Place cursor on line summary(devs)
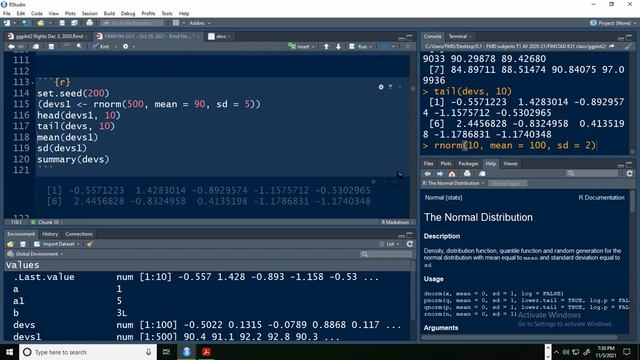Image resolution: width=640 pixels, height=360 pixels. (73, 159)
